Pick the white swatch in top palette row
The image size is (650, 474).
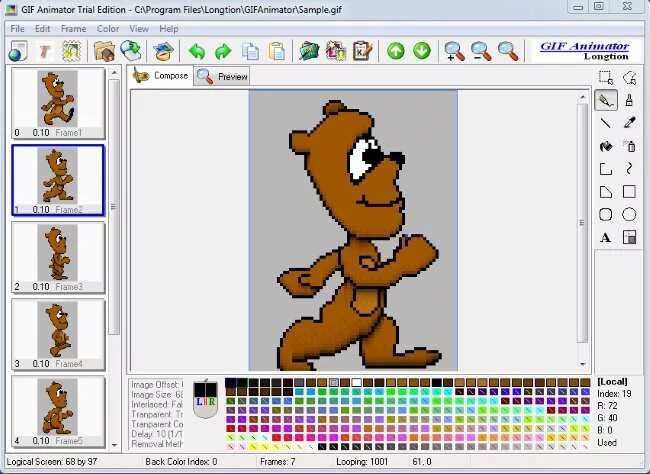click(x=356, y=382)
